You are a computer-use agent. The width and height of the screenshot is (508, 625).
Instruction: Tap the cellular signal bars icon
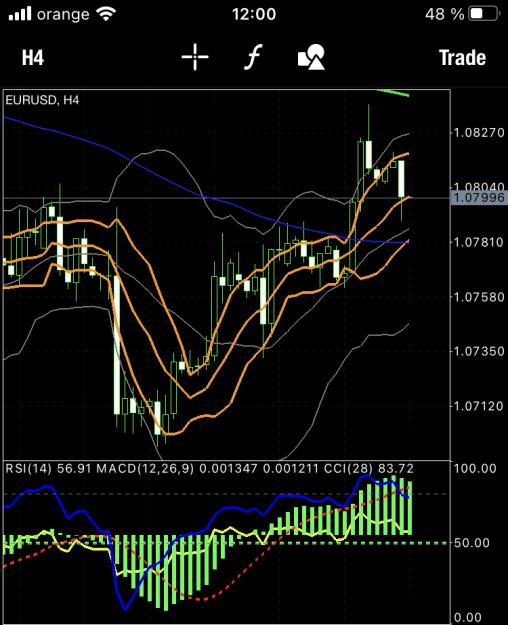[x=20, y=14]
